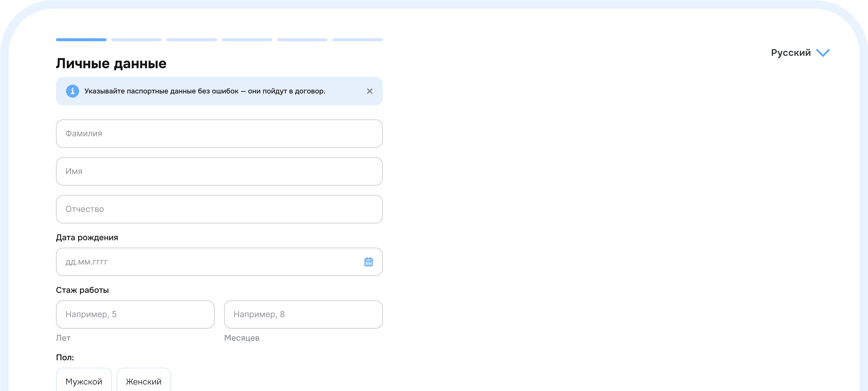Click the Фамилия input field
The width and height of the screenshot is (868, 391).
point(219,134)
